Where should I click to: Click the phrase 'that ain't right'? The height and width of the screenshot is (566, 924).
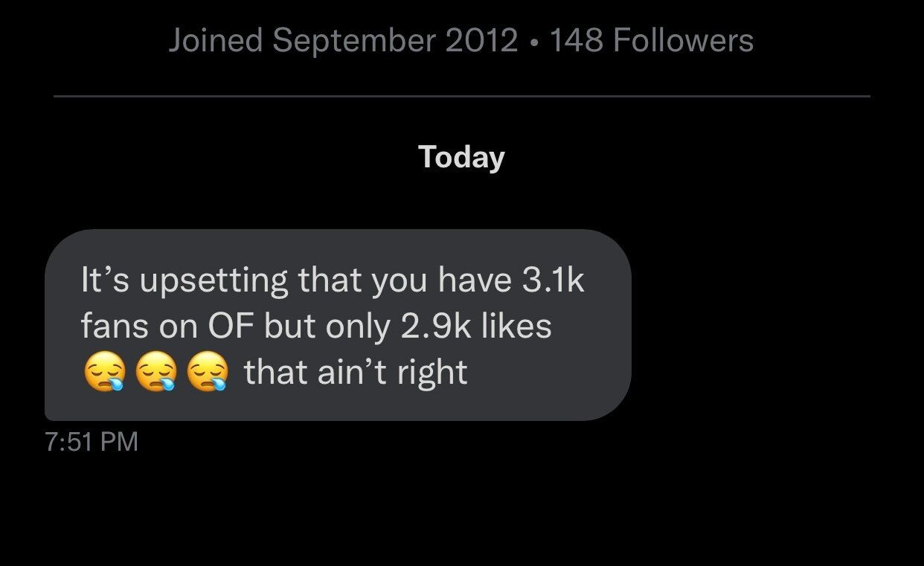356,372
